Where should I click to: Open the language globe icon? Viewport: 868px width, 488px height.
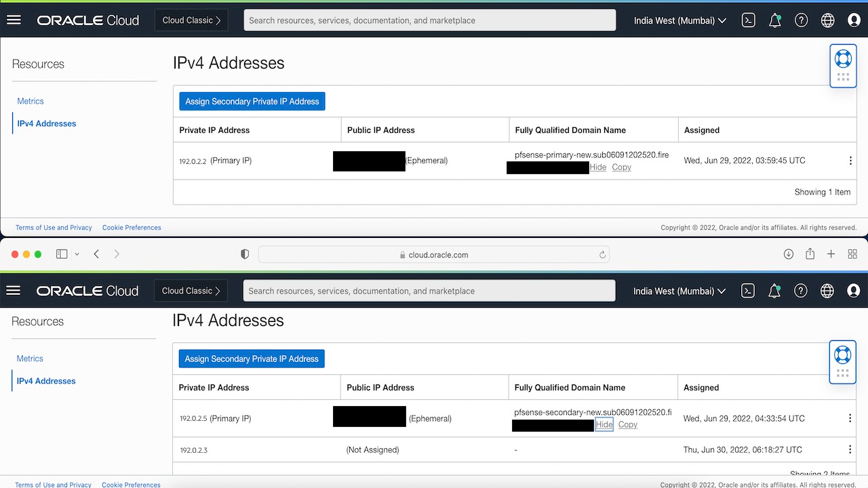(827, 20)
